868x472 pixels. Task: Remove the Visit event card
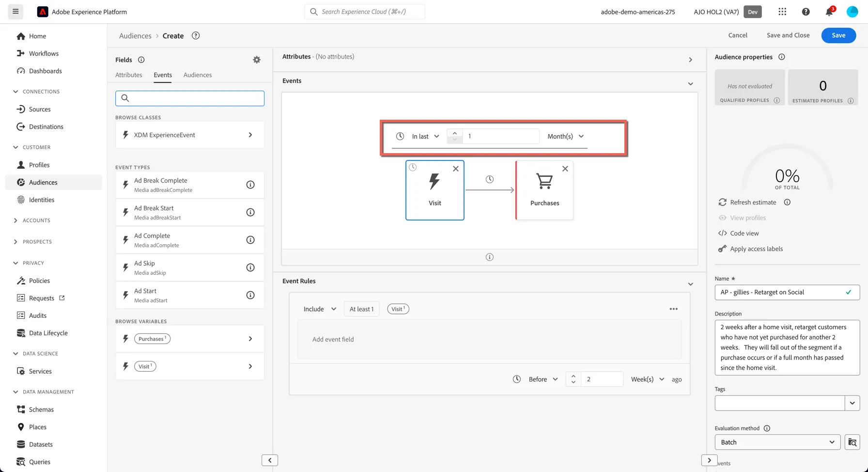(455, 169)
